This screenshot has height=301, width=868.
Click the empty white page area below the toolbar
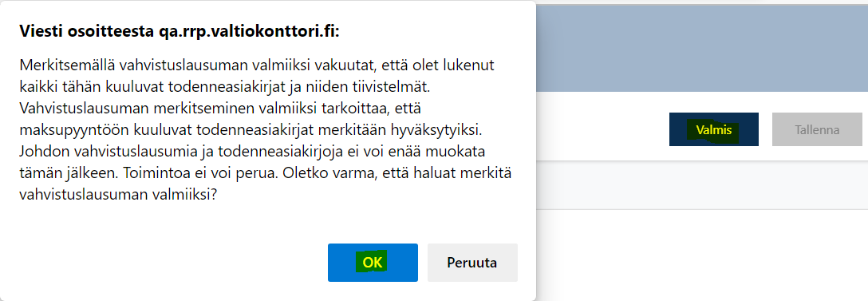(701, 255)
